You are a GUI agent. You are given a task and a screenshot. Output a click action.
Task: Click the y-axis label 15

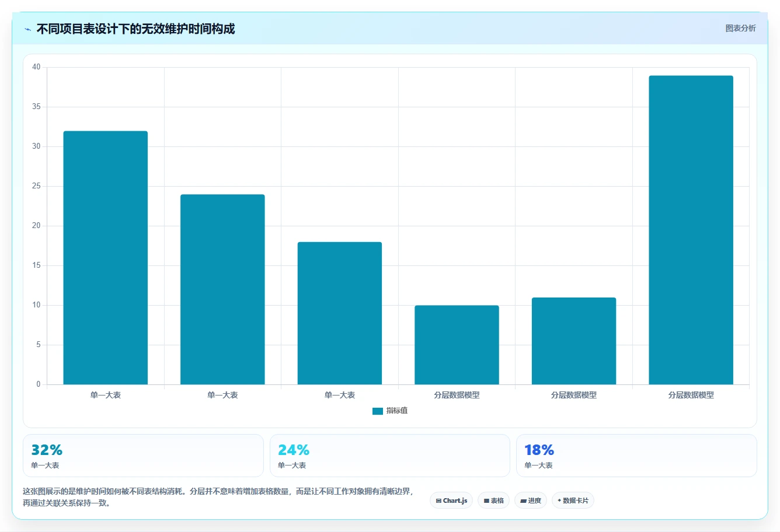(36, 265)
